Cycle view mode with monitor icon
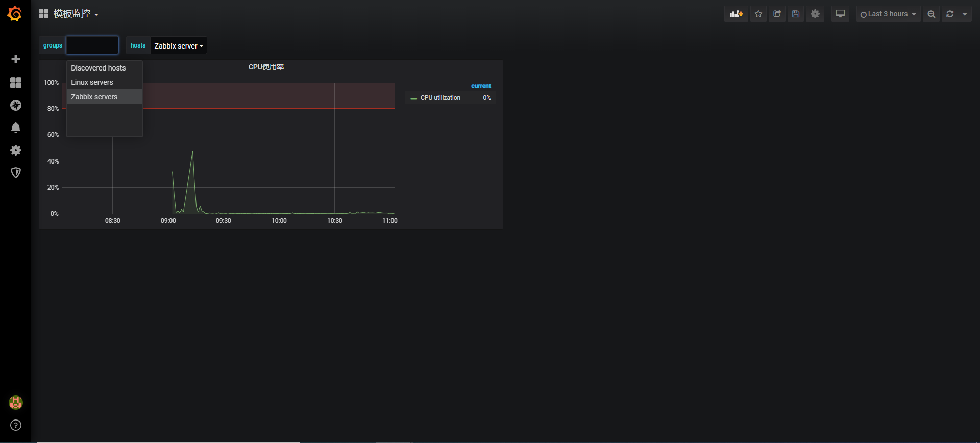The width and height of the screenshot is (980, 443). tap(840, 14)
